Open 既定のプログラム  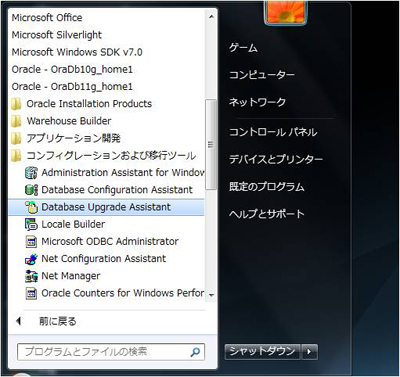267,187
